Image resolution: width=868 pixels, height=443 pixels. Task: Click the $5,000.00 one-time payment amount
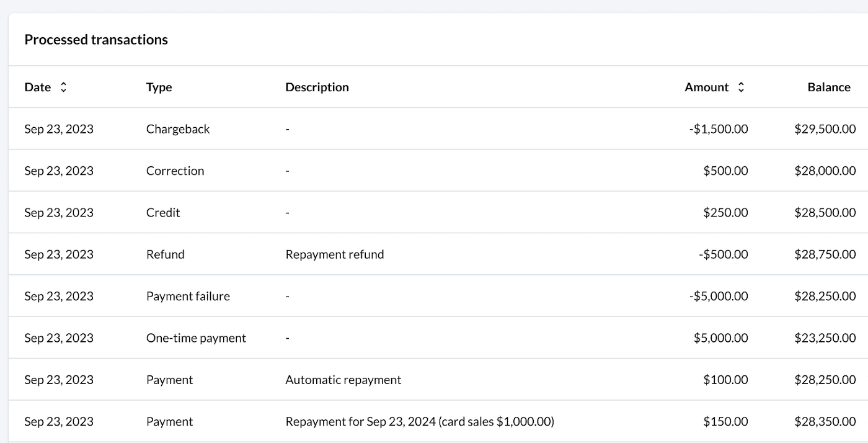[x=721, y=338]
